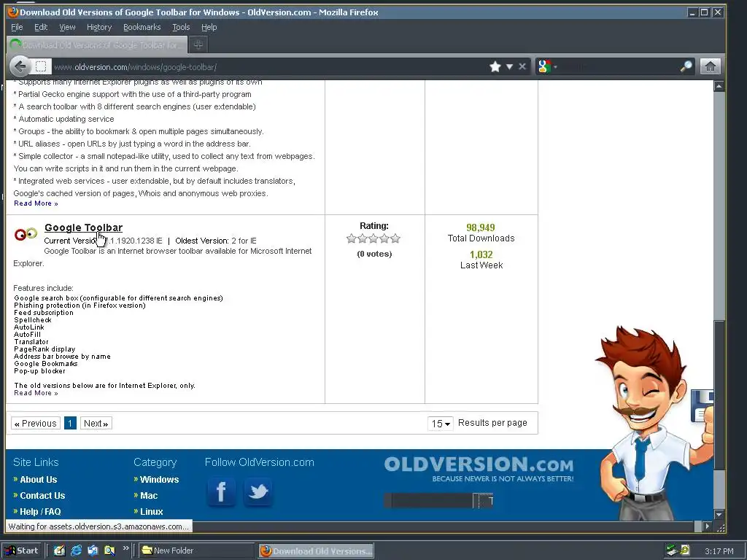Click the first Quick Launch taskbar icon
Screen dimensions: 747x560
pos(59,551)
